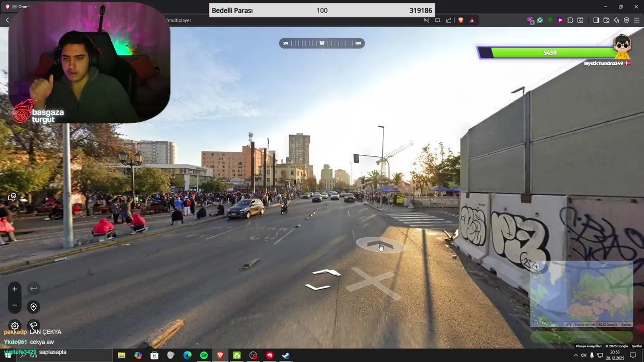Open the Grammarly extension icon
Image resolution: width=644 pixels, height=362 pixels.
(540, 20)
